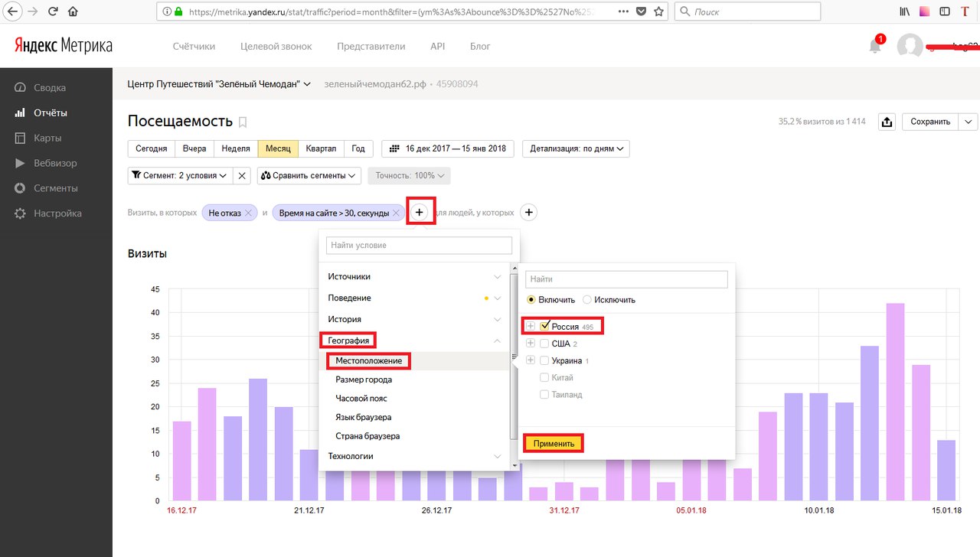Click the Сохранить button
The height and width of the screenshot is (557, 980).
pyautogui.click(x=930, y=122)
